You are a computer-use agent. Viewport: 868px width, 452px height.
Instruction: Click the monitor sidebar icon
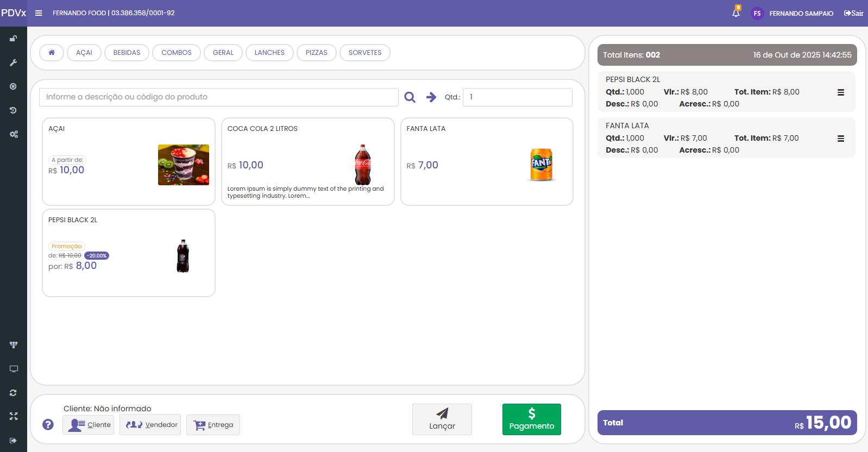coord(14,369)
